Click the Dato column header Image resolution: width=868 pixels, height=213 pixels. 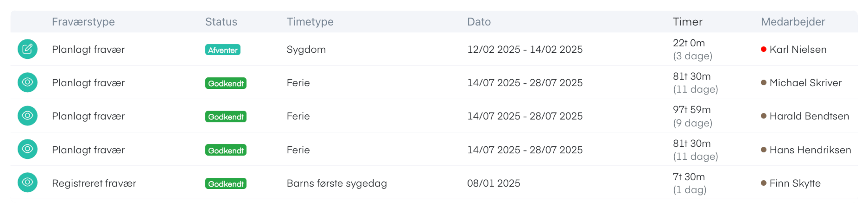pyautogui.click(x=479, y=22)
